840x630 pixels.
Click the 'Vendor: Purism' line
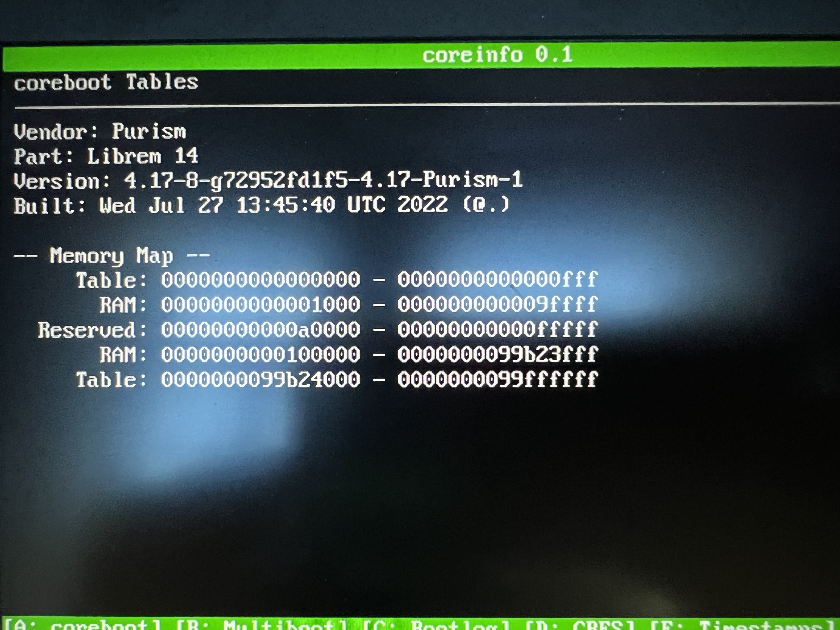point(100,131)
